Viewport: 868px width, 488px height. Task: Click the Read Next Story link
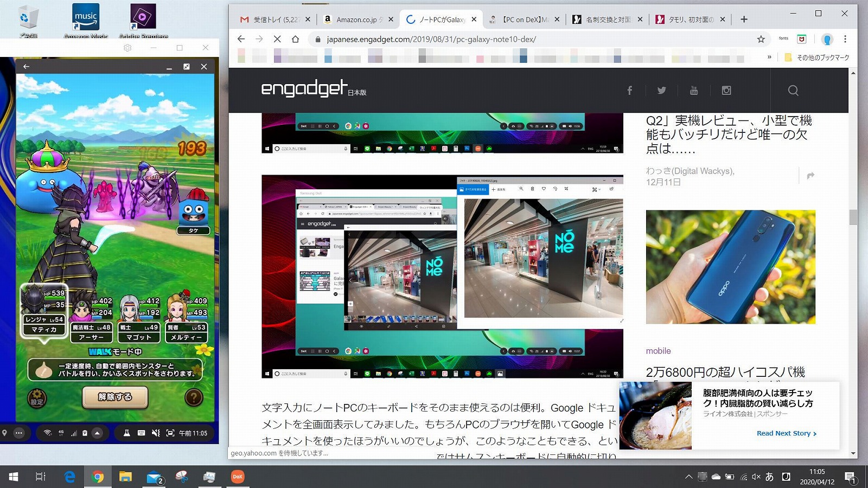[x=786, y=433]
